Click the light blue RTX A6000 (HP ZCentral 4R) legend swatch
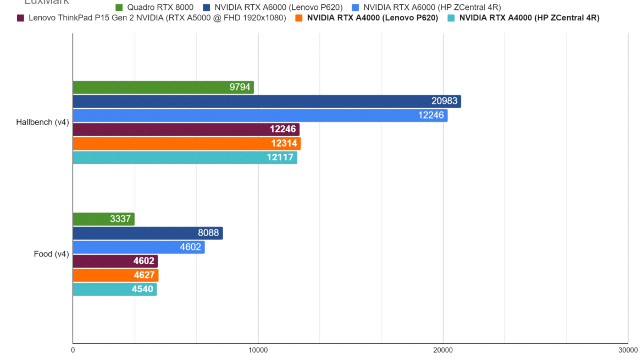The height and width of the screenshot is (364, 643). click(356, 7)
